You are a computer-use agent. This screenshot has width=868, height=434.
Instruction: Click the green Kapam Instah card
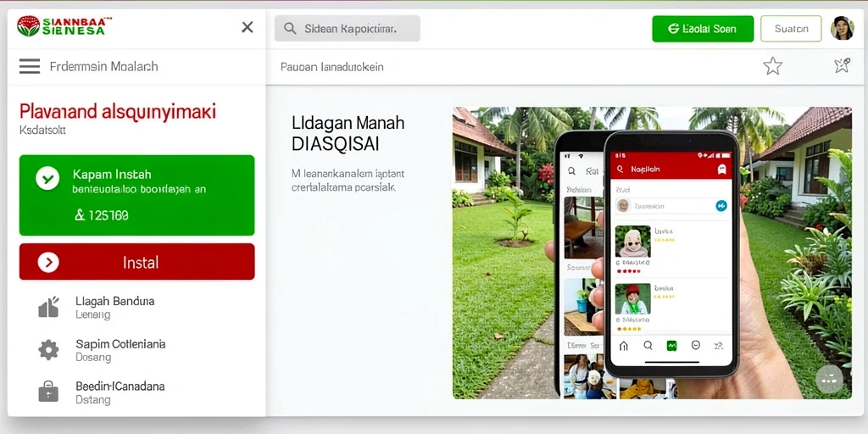pyautogui.click(x=136, y=196)
